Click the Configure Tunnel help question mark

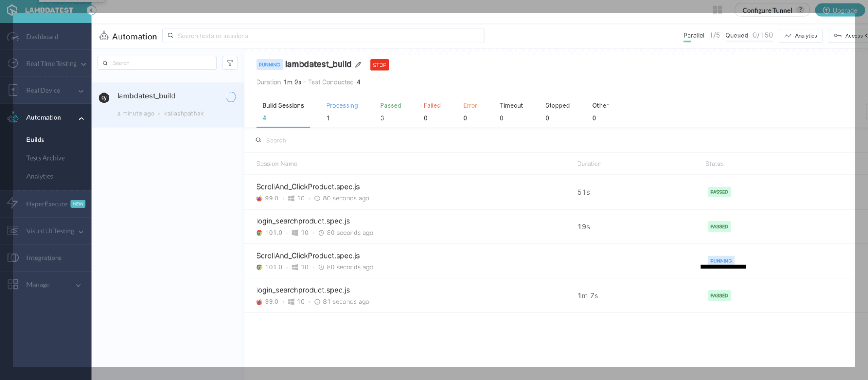(x=800, y=10)
